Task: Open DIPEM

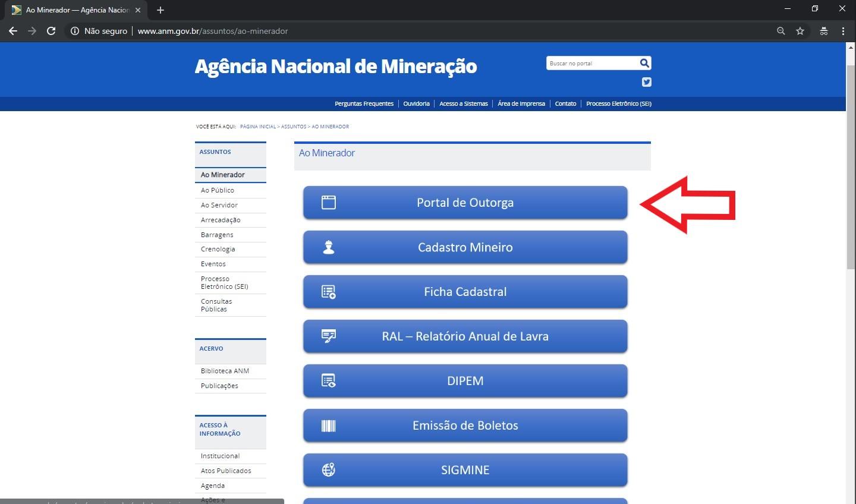Action: [x=465, y=381]
